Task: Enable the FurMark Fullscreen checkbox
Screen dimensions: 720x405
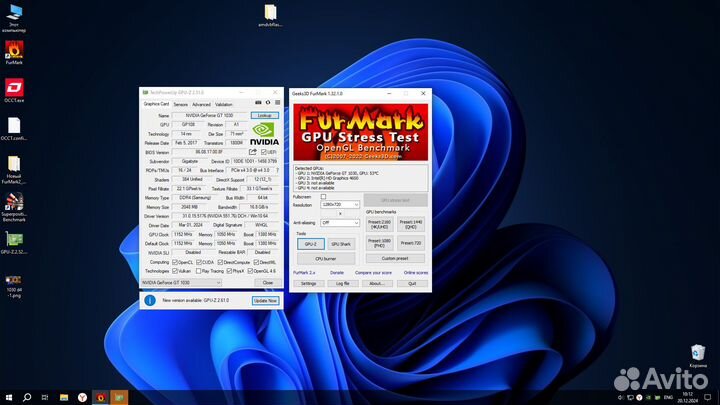Action: click(323, 197)
